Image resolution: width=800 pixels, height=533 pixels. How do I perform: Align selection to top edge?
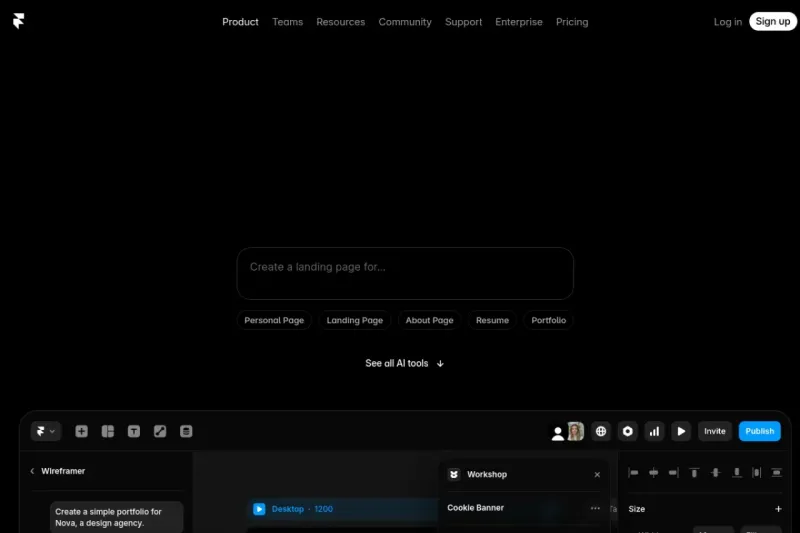point(694,473)
